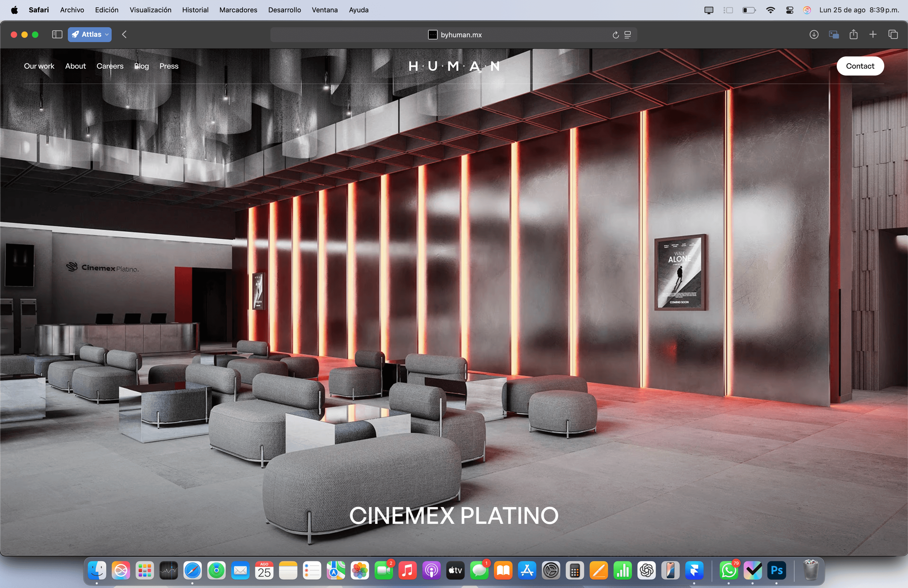Add a new tab with plus icon

pos(873,34)
